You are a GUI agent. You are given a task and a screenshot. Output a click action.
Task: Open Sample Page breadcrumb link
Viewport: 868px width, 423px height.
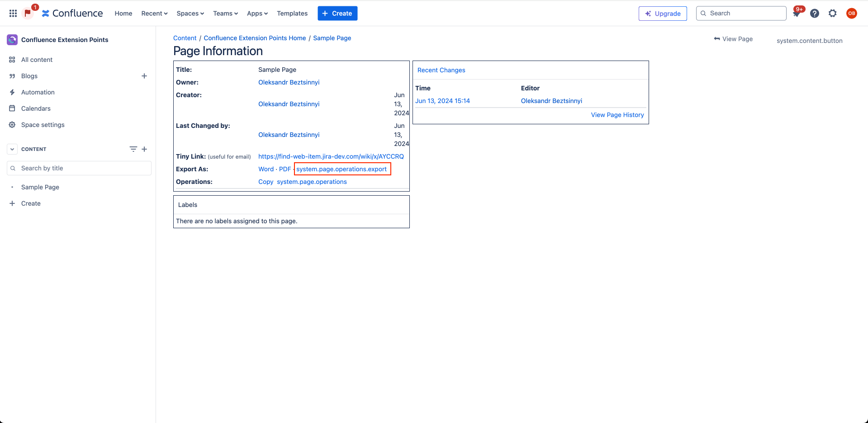(332, 38)
